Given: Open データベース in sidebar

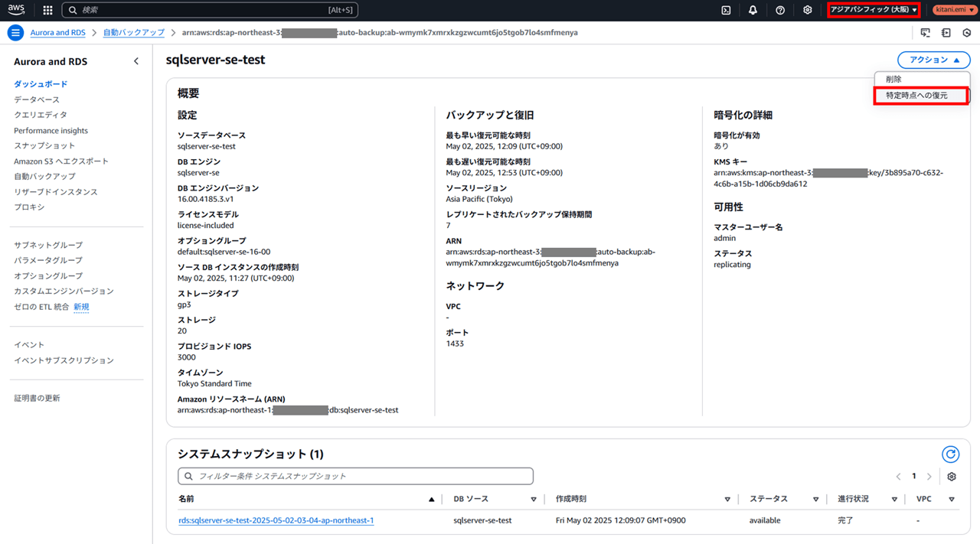Looking at the screenshot, I should click(x=37, y=99).
